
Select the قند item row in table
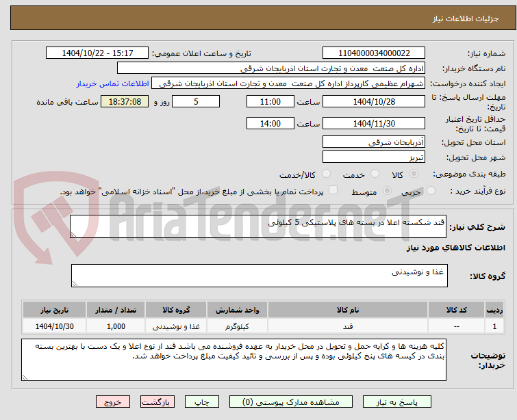[x=263, y=326]
